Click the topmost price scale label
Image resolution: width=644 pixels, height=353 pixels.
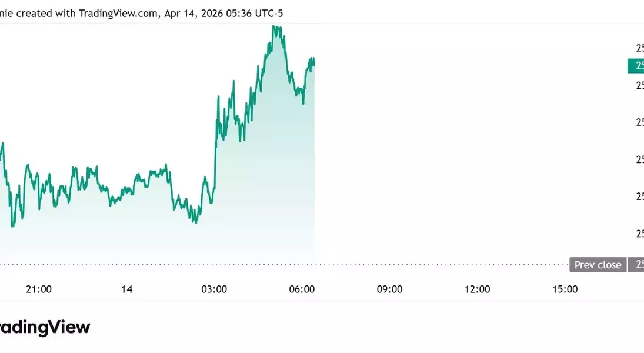click(639, 48)
